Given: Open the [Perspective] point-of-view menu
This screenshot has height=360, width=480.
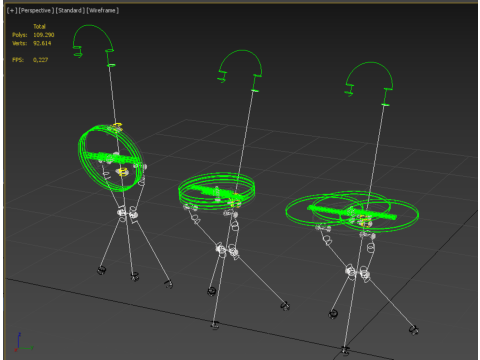Looking at the screenshot, I should [x=36, y=11].
